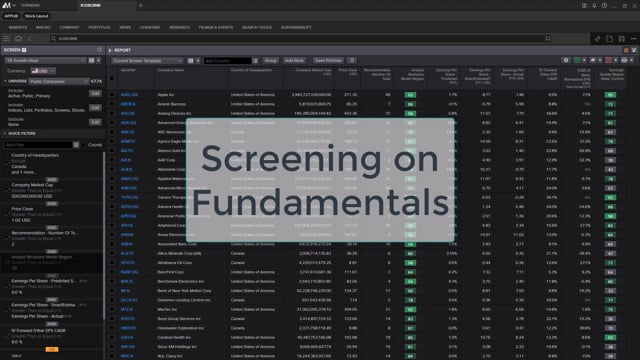Select the Cardinal Health Inc row checkbox

(x=112, y=338)
